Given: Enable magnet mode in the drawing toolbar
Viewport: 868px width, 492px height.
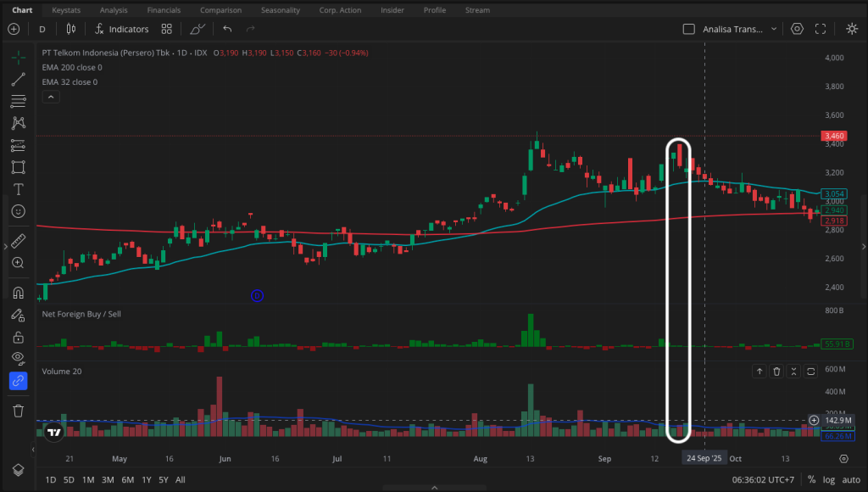Looking at the screenshot, I should (18, 293).
